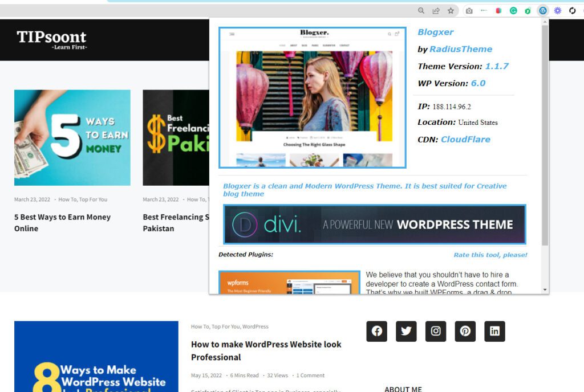584x392 pixels.
Task: Click the Blogxer theme description text
Action: coord(364,190)
